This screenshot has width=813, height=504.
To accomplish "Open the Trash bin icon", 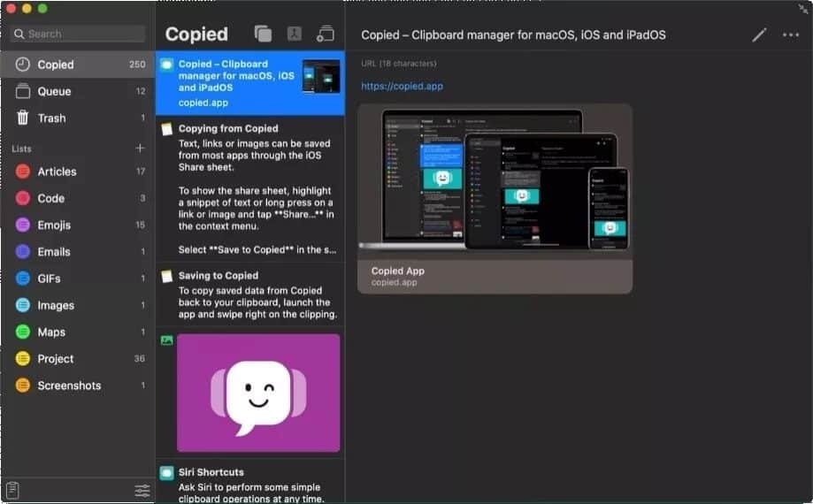I will 23,118.
